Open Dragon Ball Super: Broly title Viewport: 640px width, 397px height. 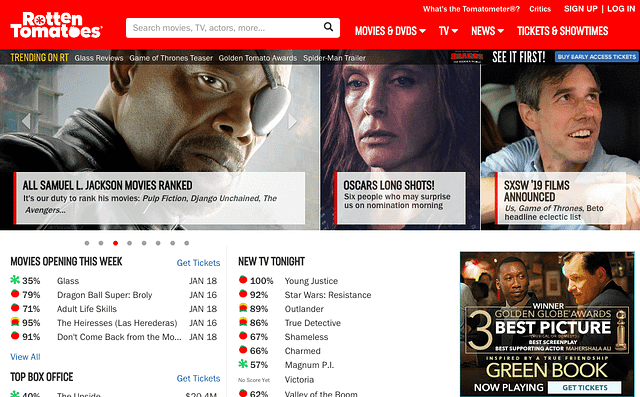(104, 295)
